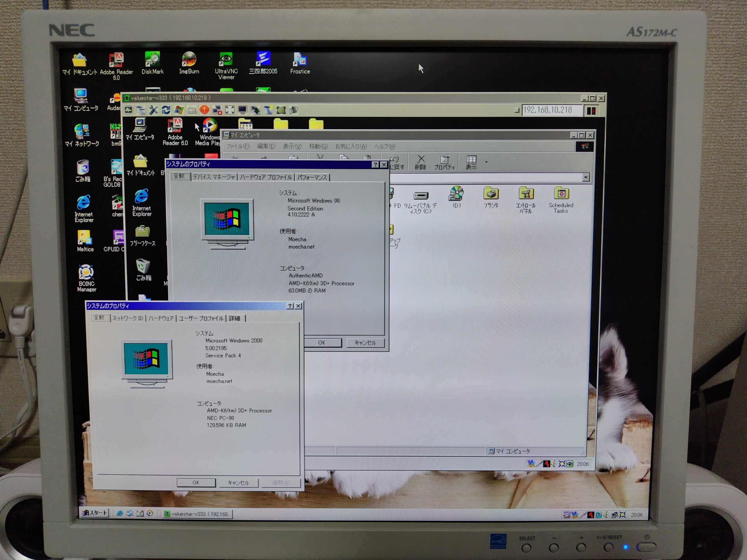Select Internet Explorer icon on local desktop
The image size is (747, 560).
coord(84,208)
